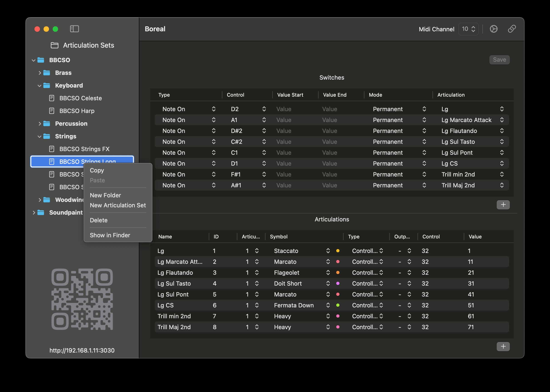Image resolution: width=550 pixels, height=392 pixels.
Task: Open the http://192.168.1.11:3030 link
Action: pos(82,350)
